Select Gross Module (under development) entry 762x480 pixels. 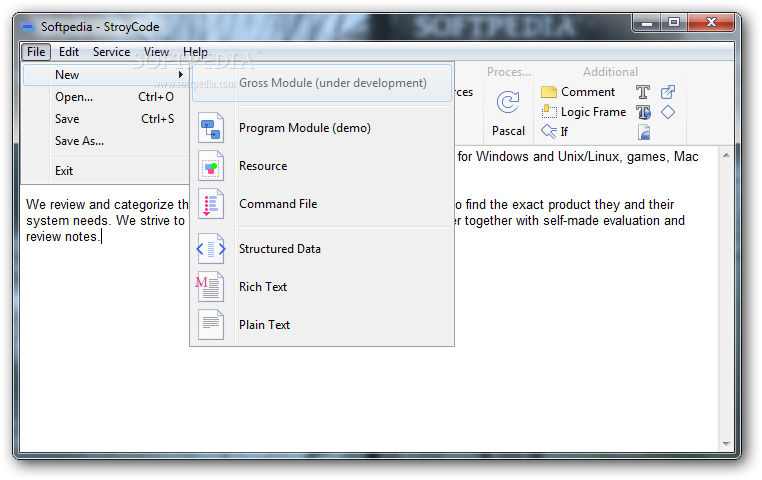pos(322,83)
